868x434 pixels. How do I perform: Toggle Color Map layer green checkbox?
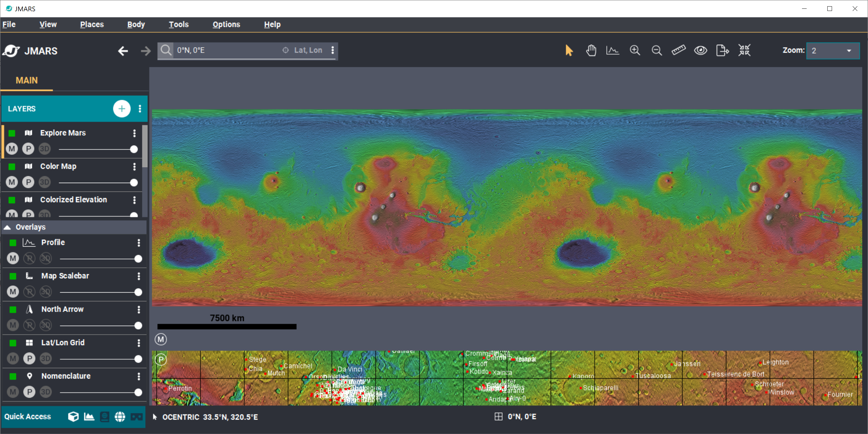(12, 166)
